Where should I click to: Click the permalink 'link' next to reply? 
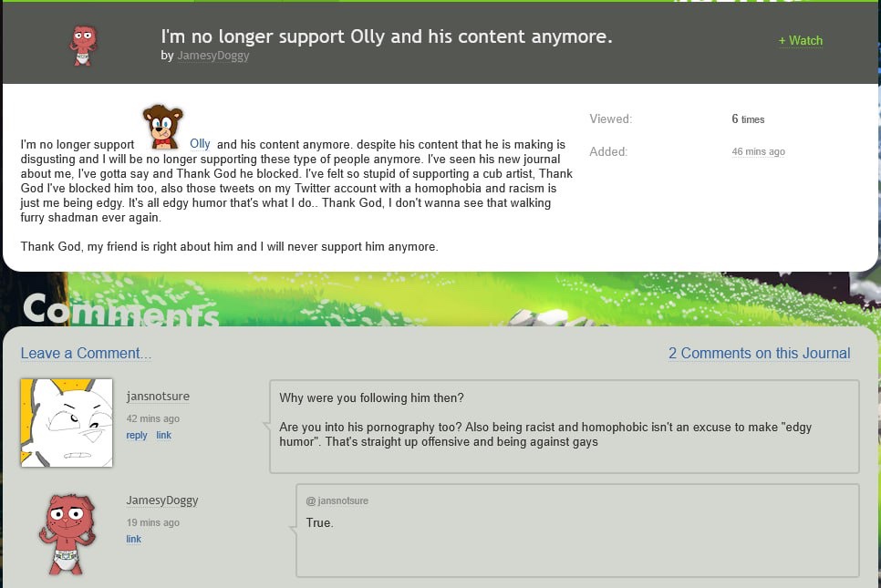coord(163,436)
